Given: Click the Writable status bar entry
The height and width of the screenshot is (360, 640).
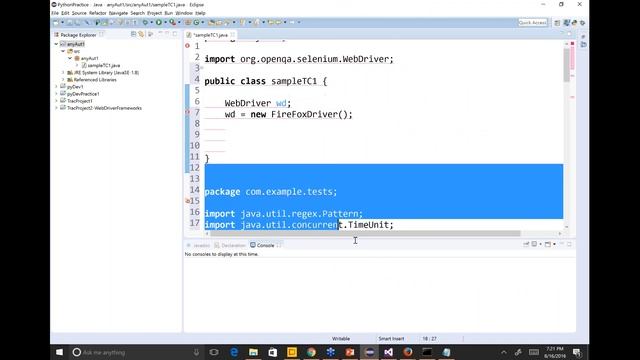Looking at the screenshot, I should (x=341, y=339).
